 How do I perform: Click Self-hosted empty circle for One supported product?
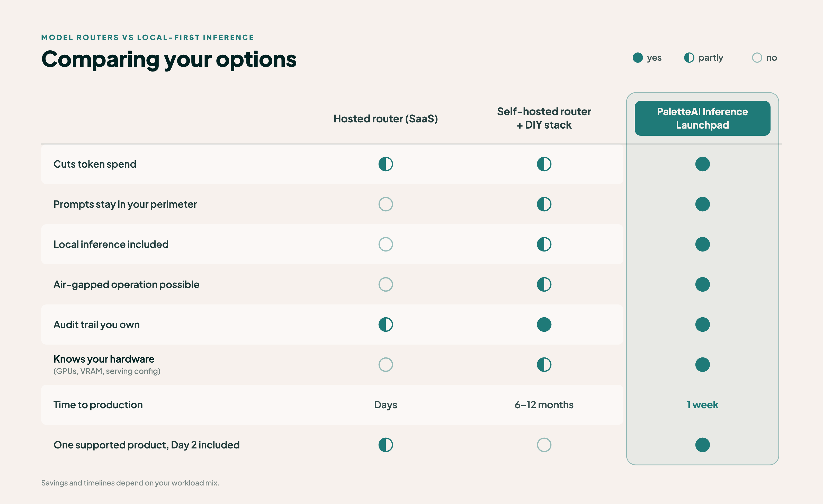(x=544, y=445)
